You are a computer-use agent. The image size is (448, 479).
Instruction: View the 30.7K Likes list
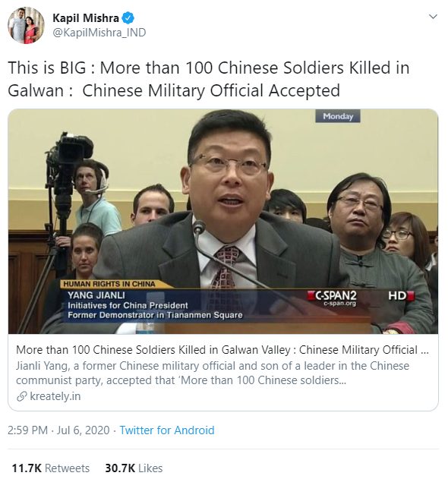134,468
